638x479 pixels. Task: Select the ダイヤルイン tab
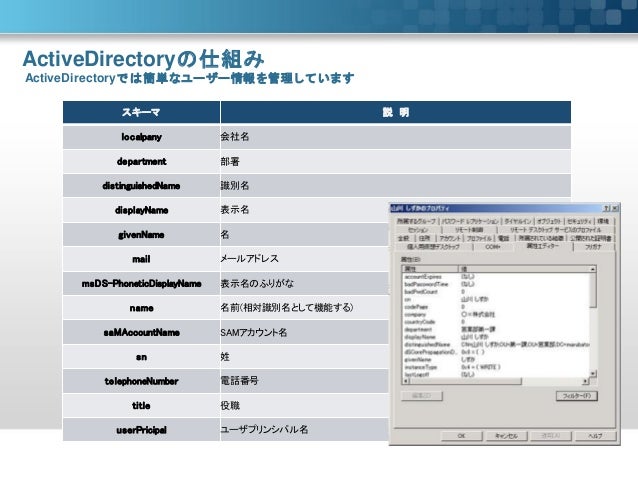coord(518,221)
